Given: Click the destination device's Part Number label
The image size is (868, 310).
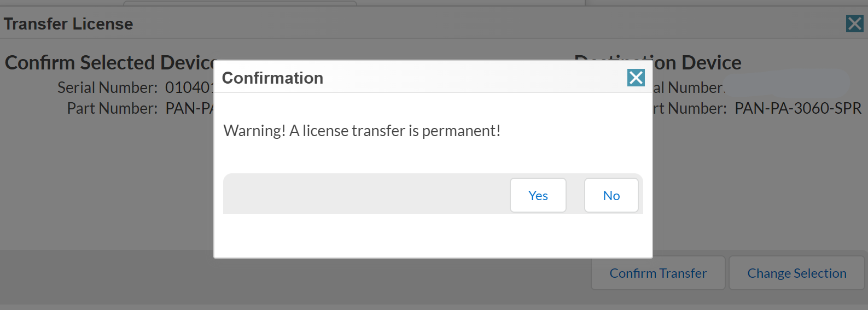Looking at the screenshot, I should pyautogui.click(x=689, y=108).
